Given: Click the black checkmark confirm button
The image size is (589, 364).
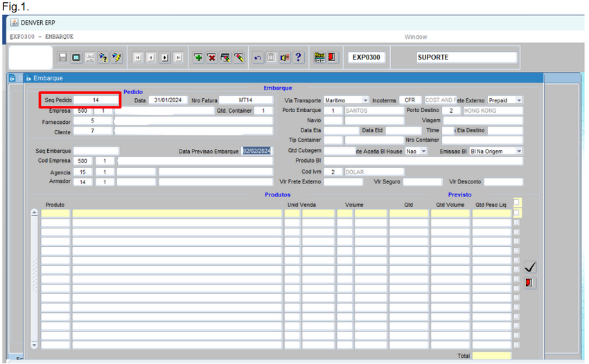Looking at the screenshot, I should [530, 267].
